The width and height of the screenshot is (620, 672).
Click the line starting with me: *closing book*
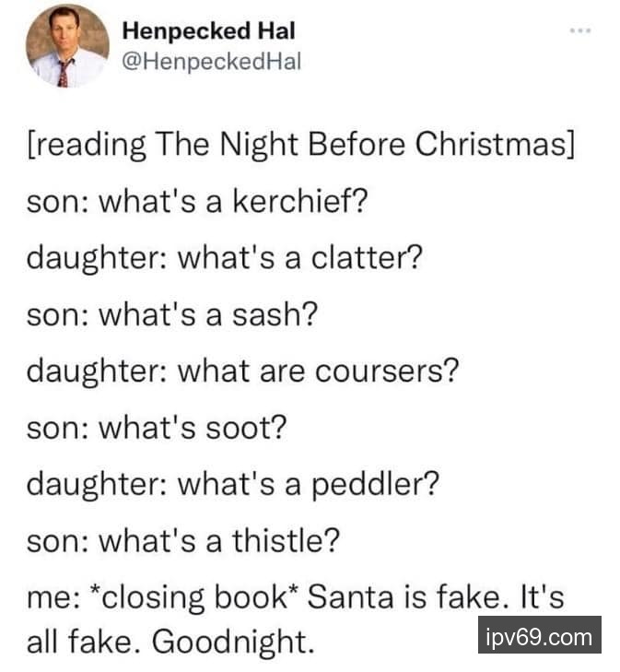point(295,596)
